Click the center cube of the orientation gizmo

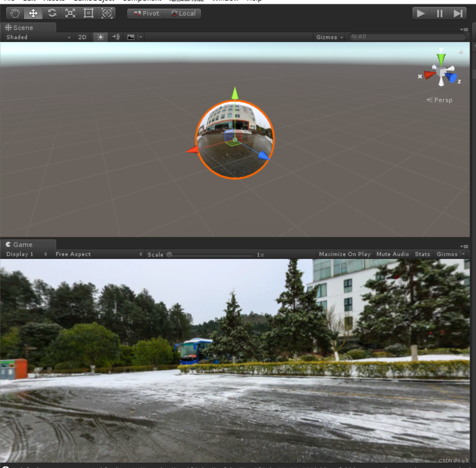(441, 73)
